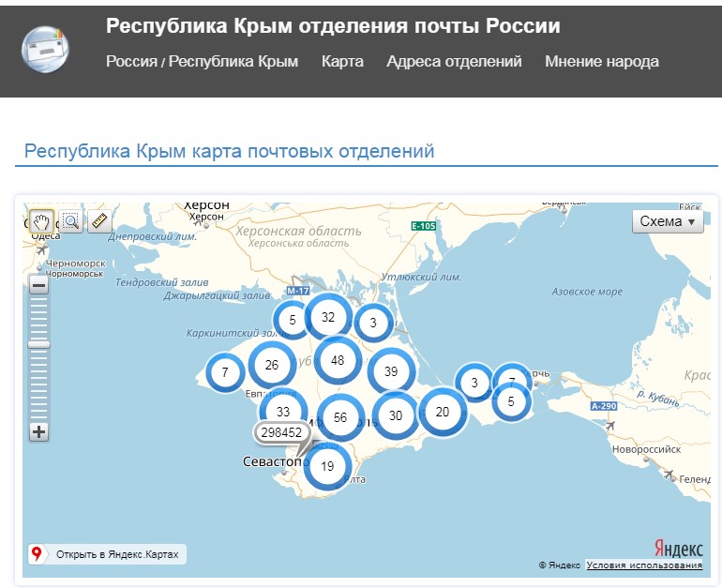Click the Россия breadcrumb link
722x588 pixels.
(x=131, y=62)
